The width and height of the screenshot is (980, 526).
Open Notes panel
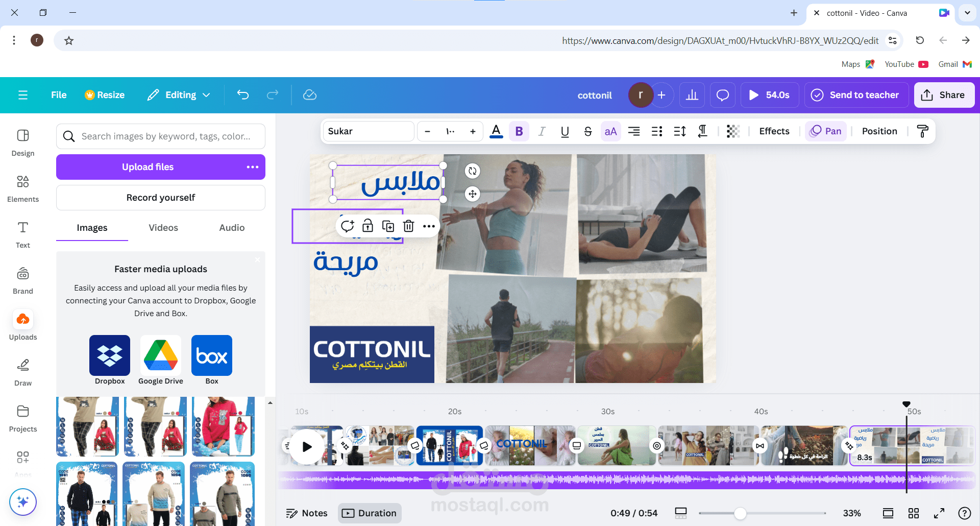307,513
